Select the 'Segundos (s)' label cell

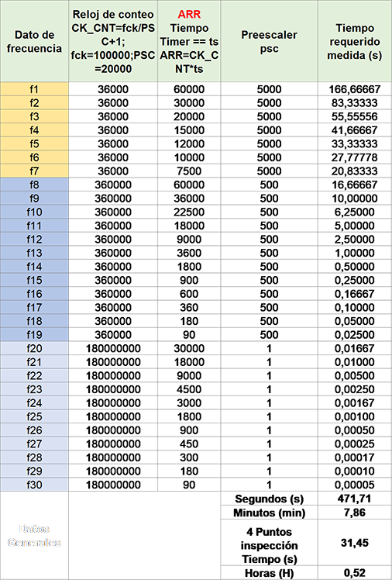[x=270, y=499]
